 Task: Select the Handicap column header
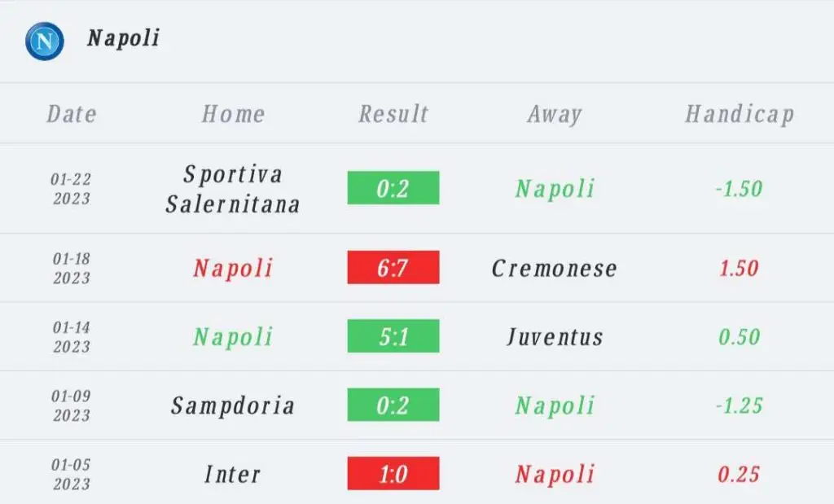coord(740,114)
